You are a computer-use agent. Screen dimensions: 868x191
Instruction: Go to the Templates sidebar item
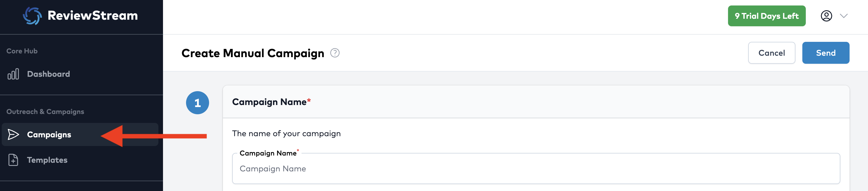pyautogui.click(x=47, y=160)
